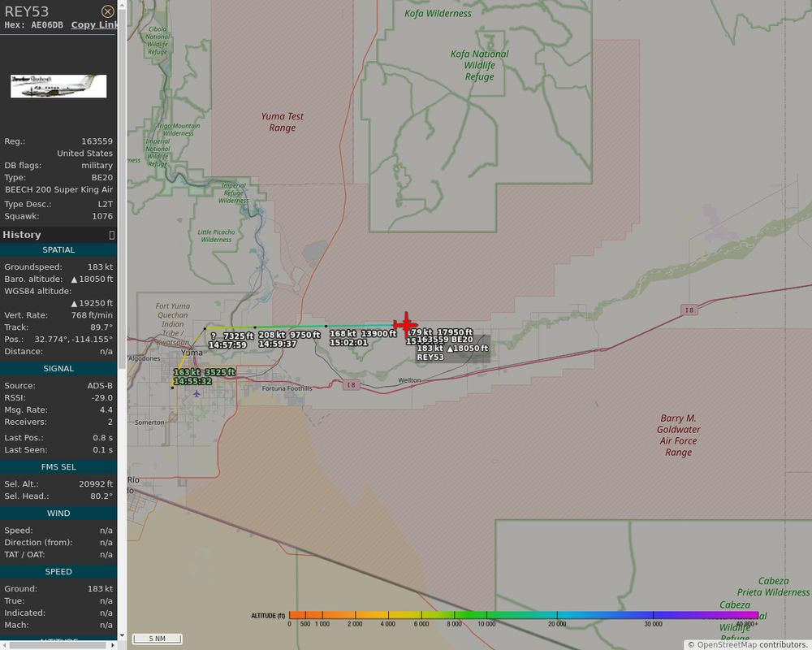Click the small airport plane icon near Yuma
Image resolution: width=812 pixels, height=650 pixels.
[x=197, y=394]
